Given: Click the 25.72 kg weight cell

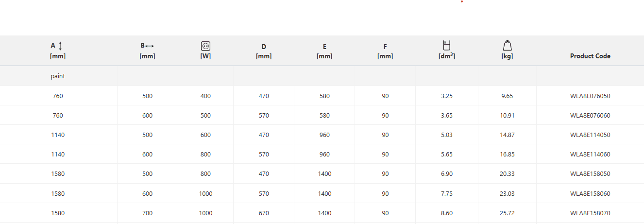Looking at the screenshot, I should [507, 213].
